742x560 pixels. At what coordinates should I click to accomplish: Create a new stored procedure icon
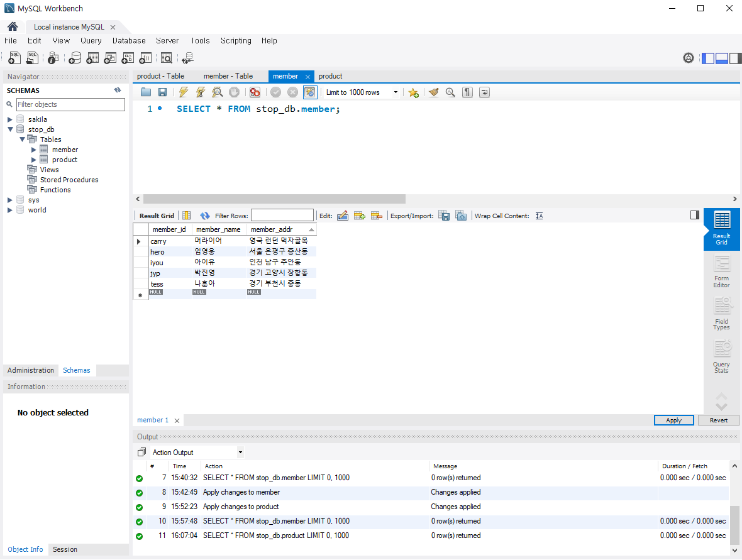[128, 58]
